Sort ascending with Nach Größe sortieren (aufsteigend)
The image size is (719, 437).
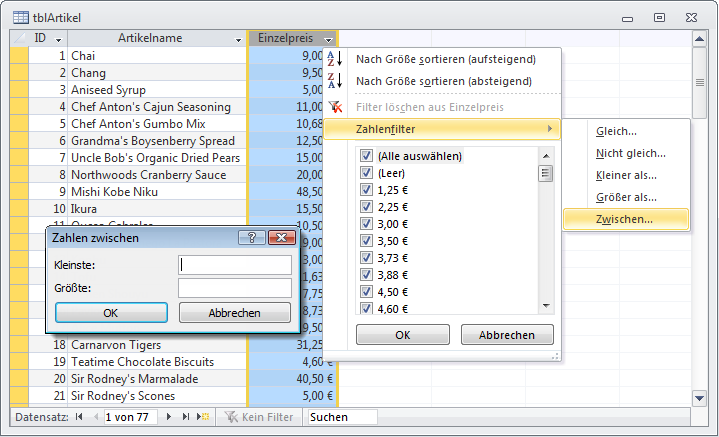click(445, 59)
